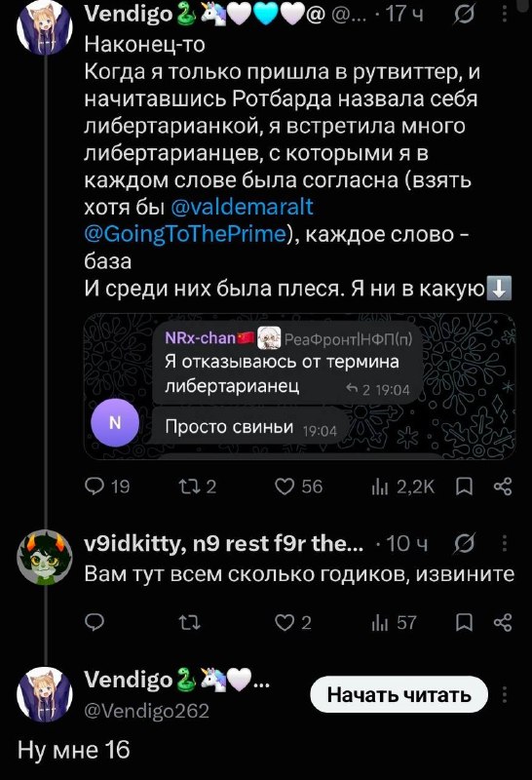Share Vendigo's main tweet
The height and width of the screenshot is (780, 532).
[x=503, y=487]
